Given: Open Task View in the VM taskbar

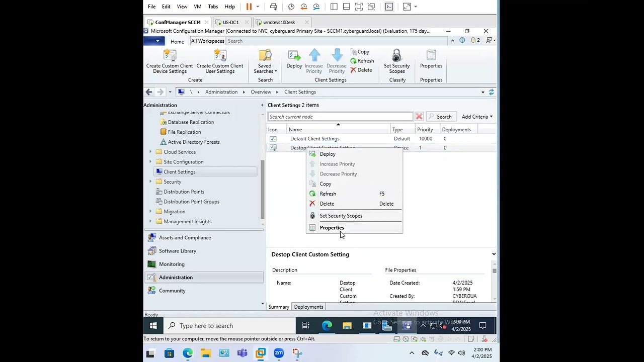Looking at the screenshot, I should (x=305, y=326).
